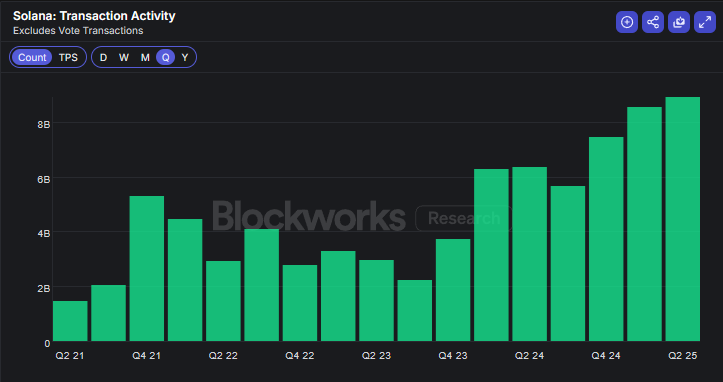Download the chart via download icon
Image resolution: width=723 pixels, height=382 pixels.
(x=679, y=22)
